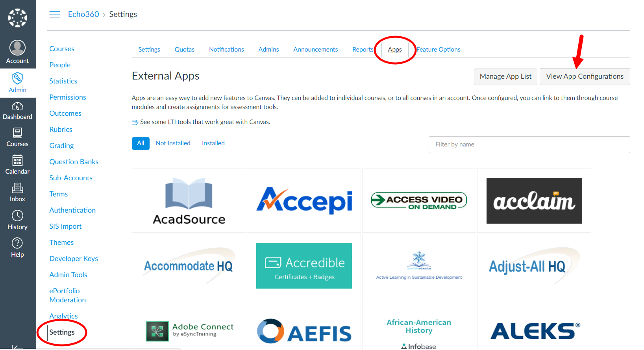
Task: Switch to the Settings tab
Action: pyautogui.click(x=149, y=50)
